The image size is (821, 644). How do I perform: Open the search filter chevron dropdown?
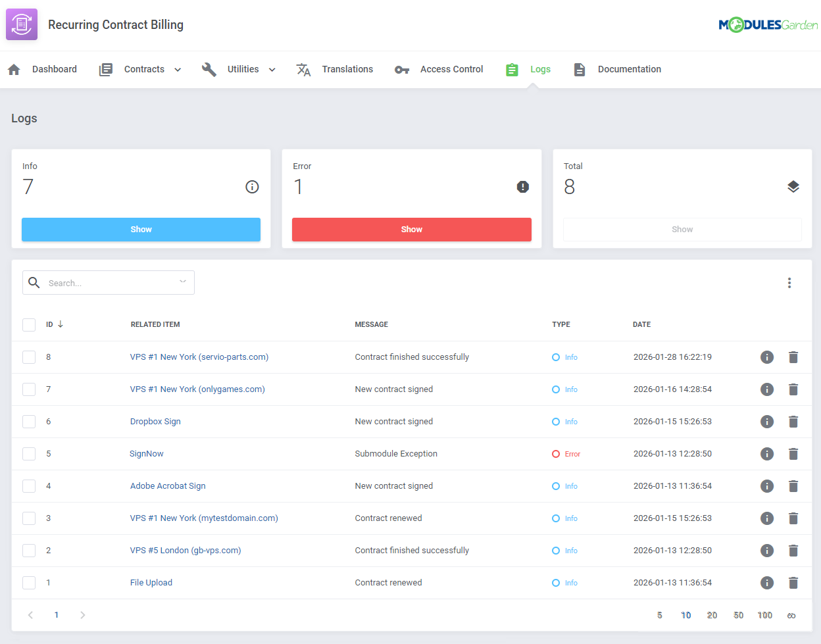click(x=182, y=281)
